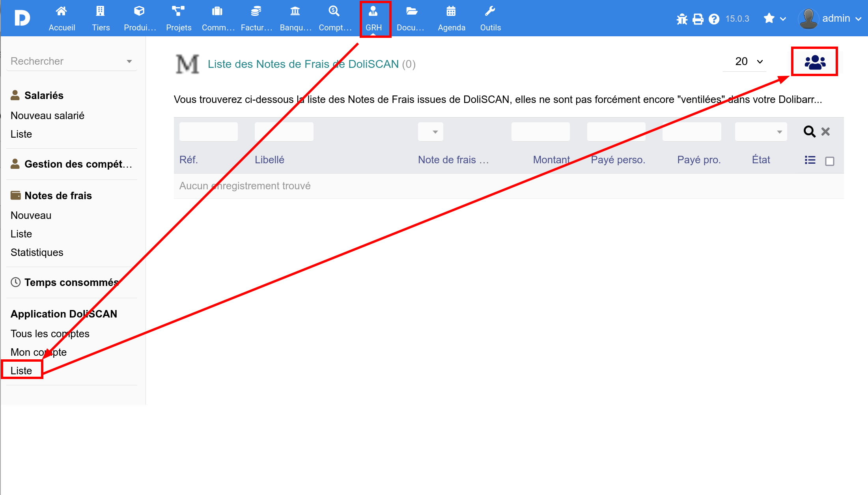Open the État filter dropdown
Screen dimensions: 868x495
[761, 132]
